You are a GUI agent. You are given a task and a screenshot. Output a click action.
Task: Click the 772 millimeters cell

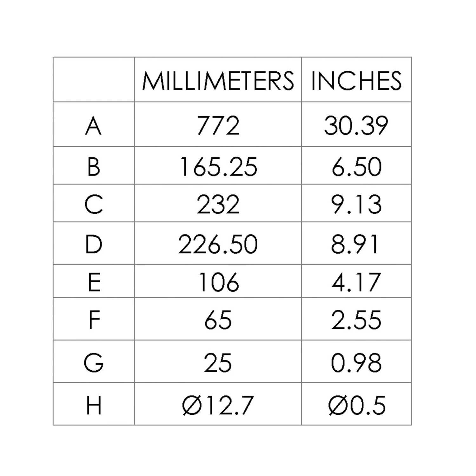(x=218, y=126)
